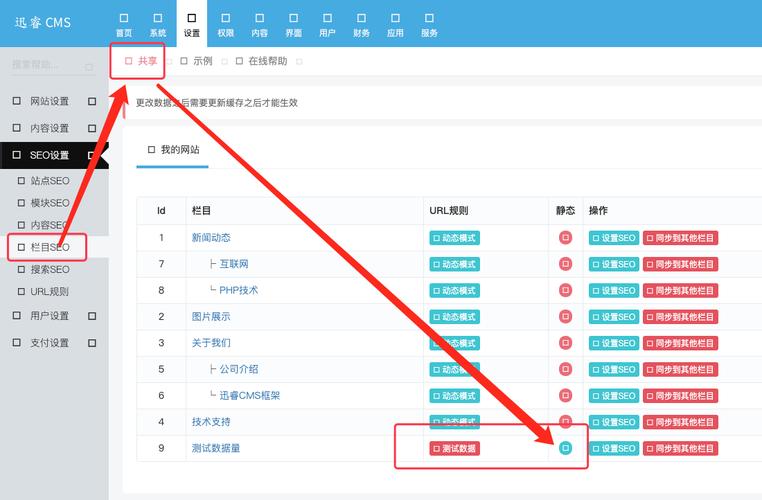Open the 首页 home icon in top navigation
This screenshot has width=762, height=500.
[124, 24]
